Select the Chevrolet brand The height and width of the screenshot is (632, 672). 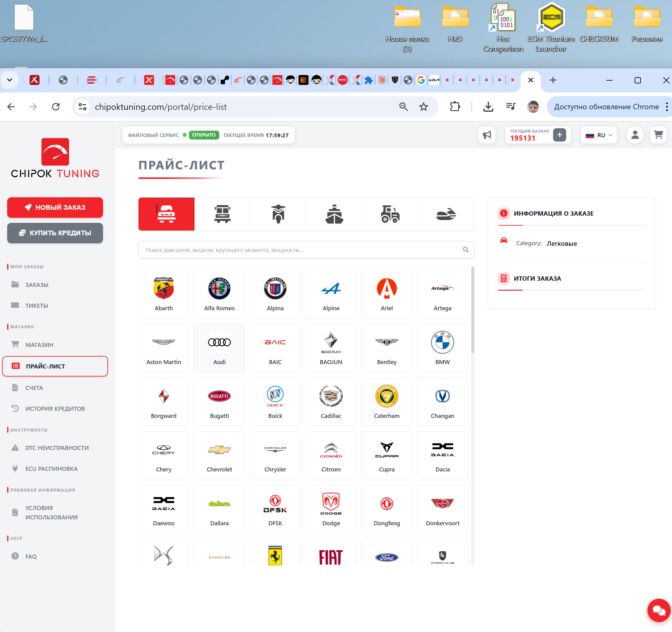pyautogui.click(x=219, y=456)
